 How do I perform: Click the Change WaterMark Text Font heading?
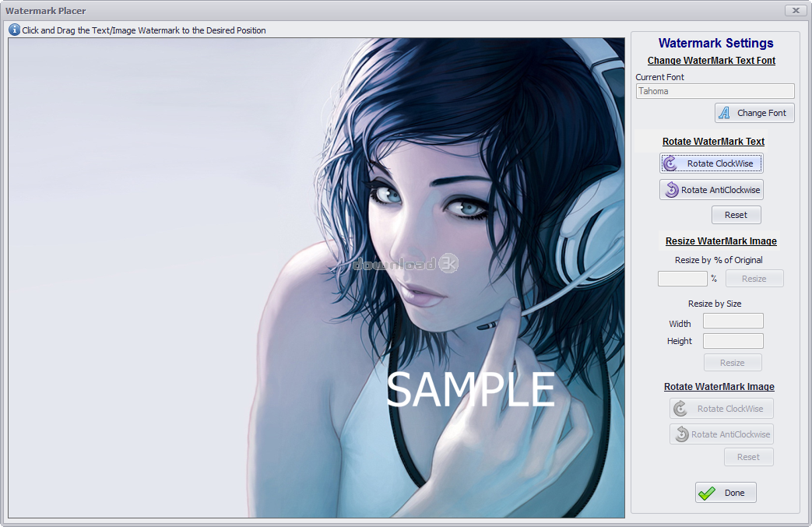[711, 61]
